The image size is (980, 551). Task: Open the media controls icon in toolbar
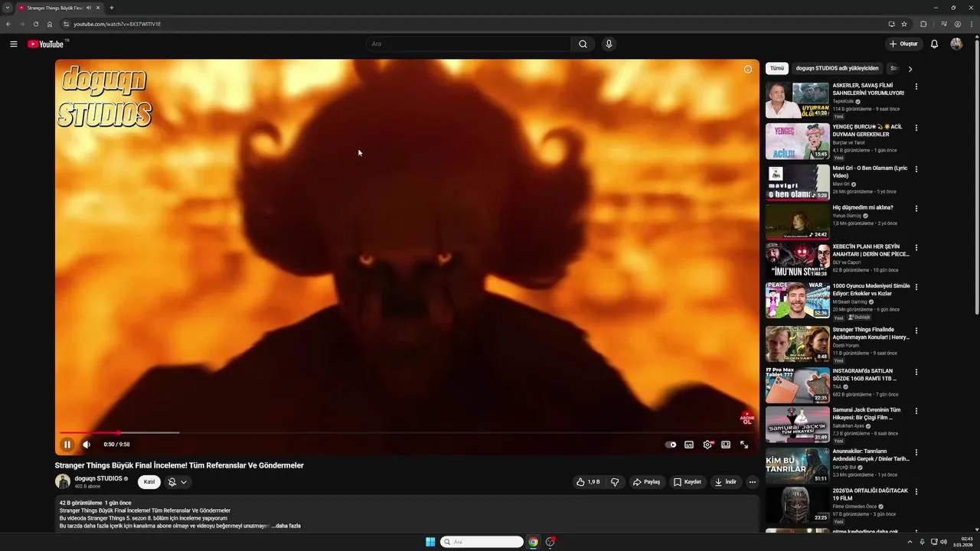pyautogui.click(x=944, y=24)
